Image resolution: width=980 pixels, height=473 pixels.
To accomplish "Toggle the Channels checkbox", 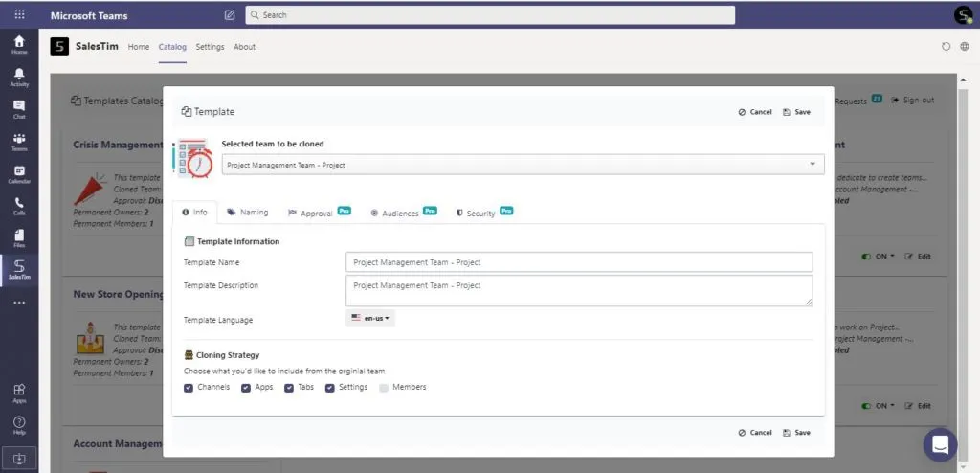I will [189, 388].
